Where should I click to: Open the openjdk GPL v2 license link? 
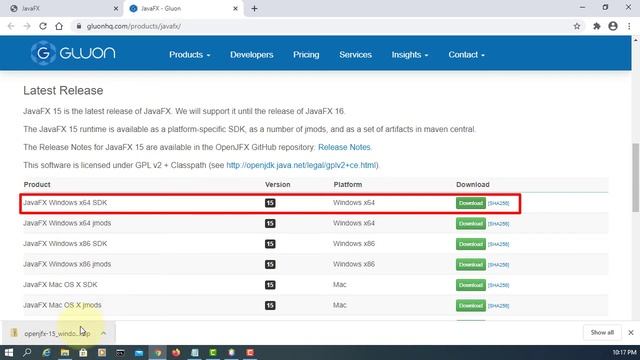[x=301, y=165]
